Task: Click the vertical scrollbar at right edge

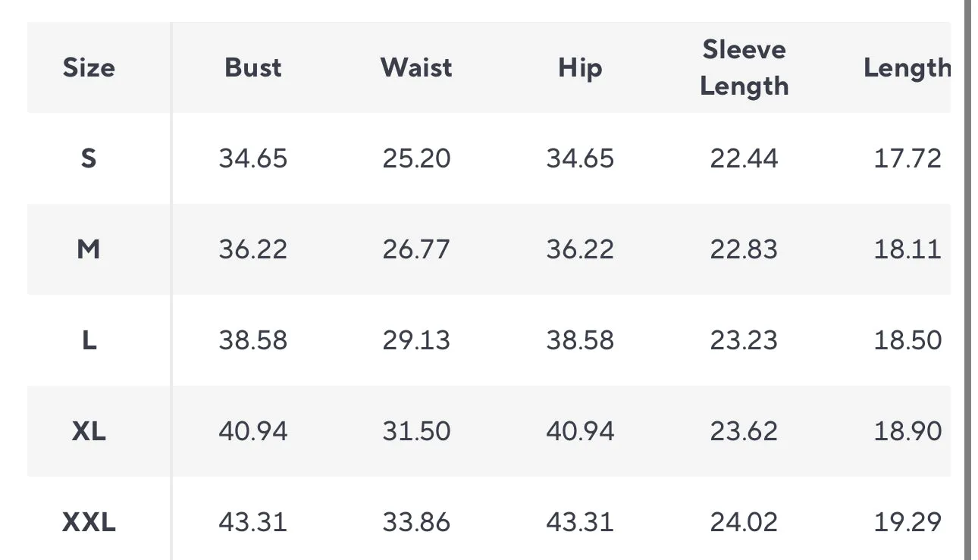Action: coord(967,280)
